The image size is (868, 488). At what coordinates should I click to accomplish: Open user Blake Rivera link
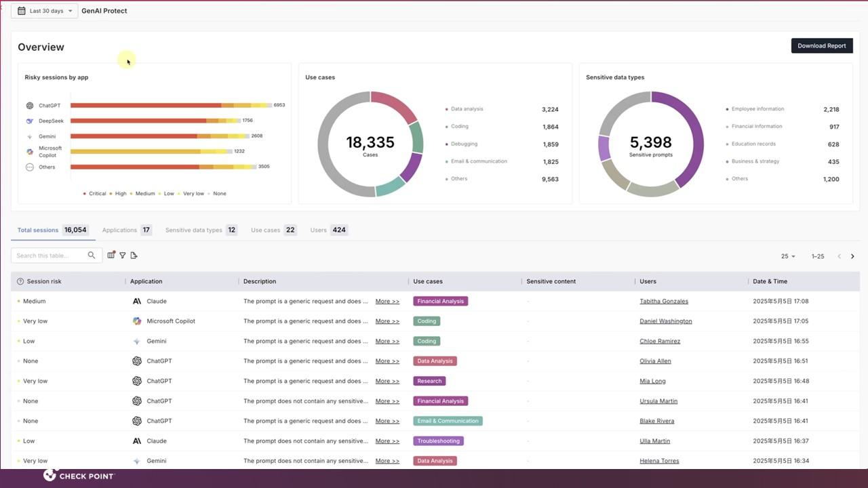[x=656, y=421]
